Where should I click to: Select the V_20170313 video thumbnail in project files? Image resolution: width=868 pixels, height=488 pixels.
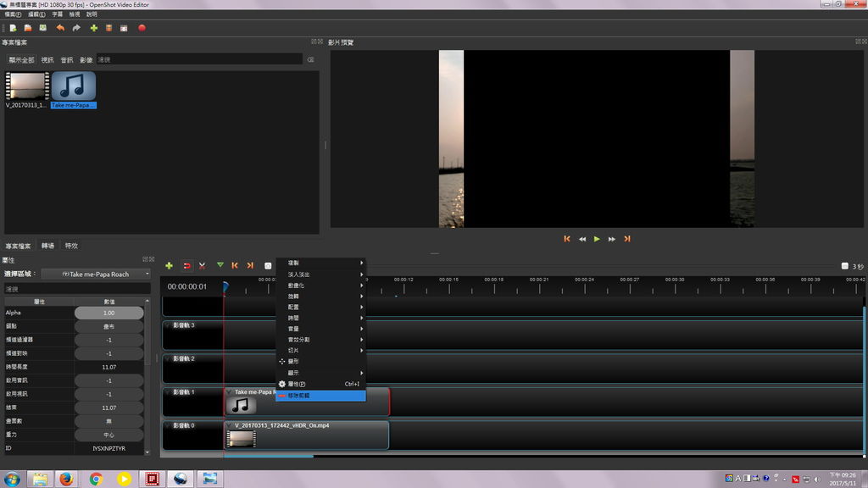26,86
